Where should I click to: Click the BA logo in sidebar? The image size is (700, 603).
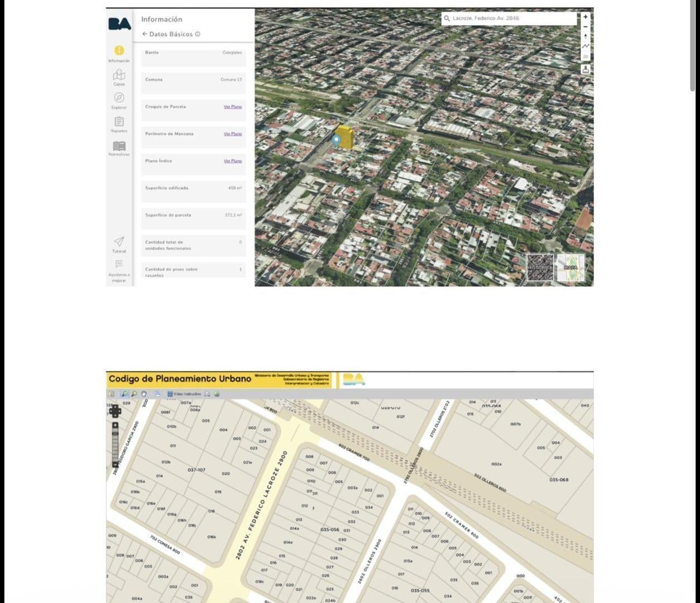[x=119, y=23]
